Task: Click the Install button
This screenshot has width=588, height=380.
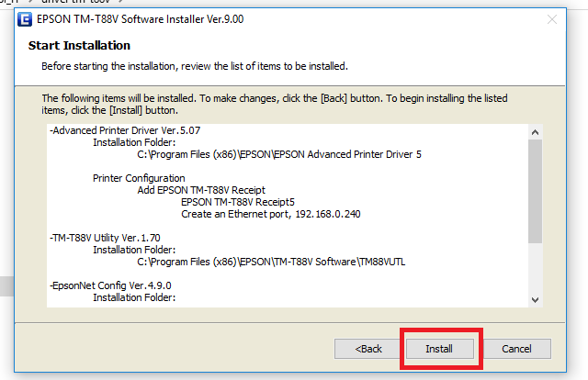Action: tap(440, 349)
